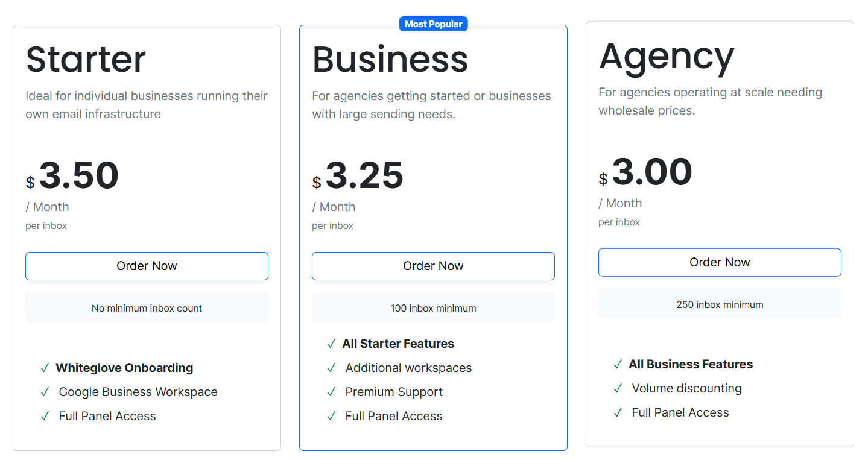Click the 250 inbox minimum label
The width and height of the screenshot is (868, 460).
[x=719, y=304]
